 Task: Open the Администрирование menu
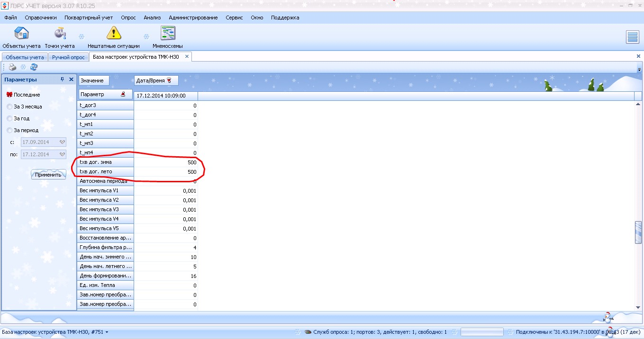point(193,18)
